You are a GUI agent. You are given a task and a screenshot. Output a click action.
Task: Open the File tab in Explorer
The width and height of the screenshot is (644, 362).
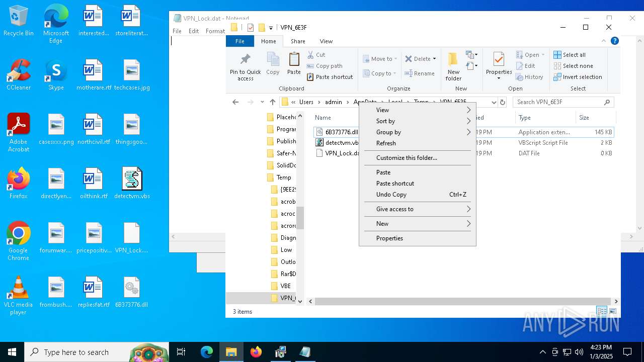[x=240, y=41]
